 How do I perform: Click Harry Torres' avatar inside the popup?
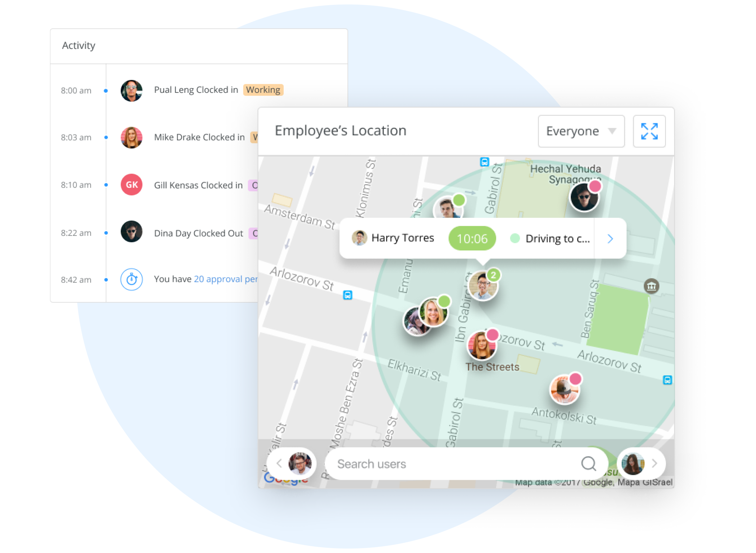pos(360,238)
